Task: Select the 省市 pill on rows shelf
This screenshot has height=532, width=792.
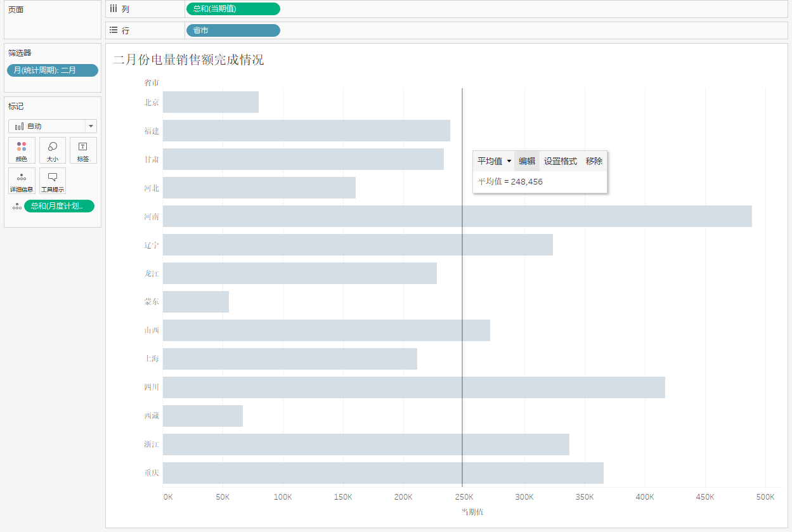Action: point(233,30)
